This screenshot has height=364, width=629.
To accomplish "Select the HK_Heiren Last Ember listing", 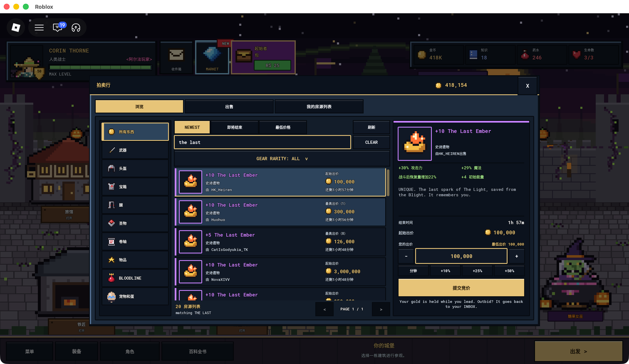I will [x=280, y=182].
